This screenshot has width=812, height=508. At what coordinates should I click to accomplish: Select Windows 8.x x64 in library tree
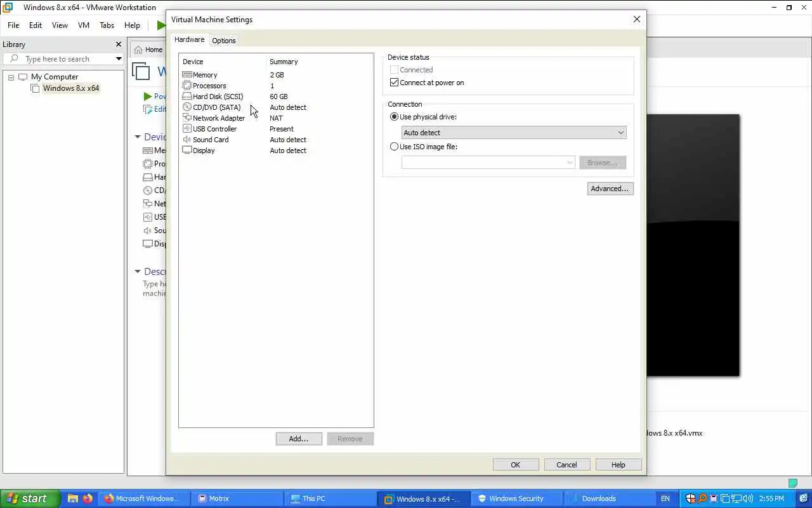coord(70,88)
